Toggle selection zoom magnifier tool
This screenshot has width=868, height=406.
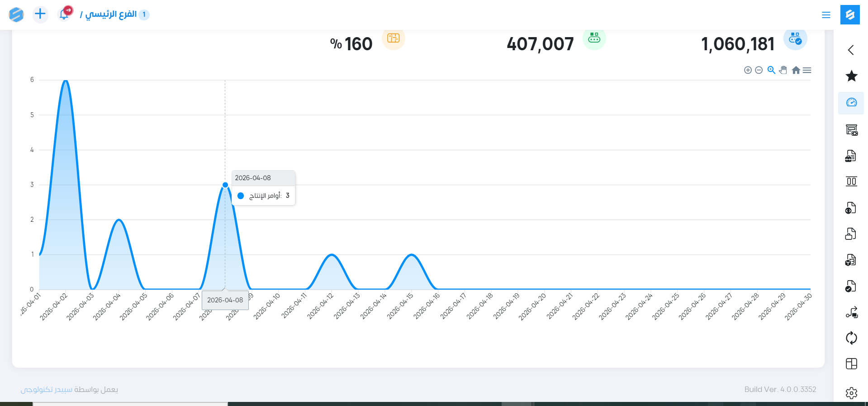771,70
